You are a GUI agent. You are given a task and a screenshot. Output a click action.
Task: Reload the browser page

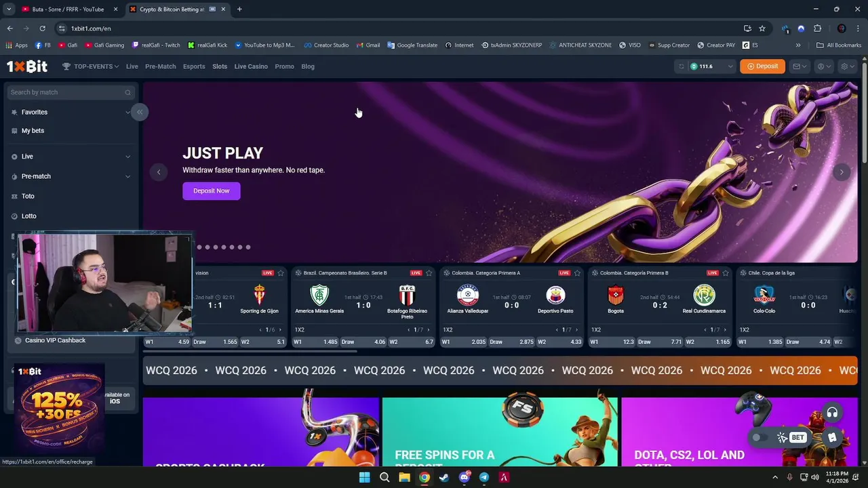pyautogui.click(x=42, y=28)
